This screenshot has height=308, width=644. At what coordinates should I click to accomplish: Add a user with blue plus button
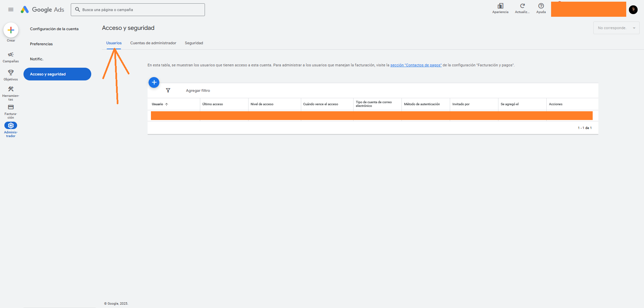[154, 82]
